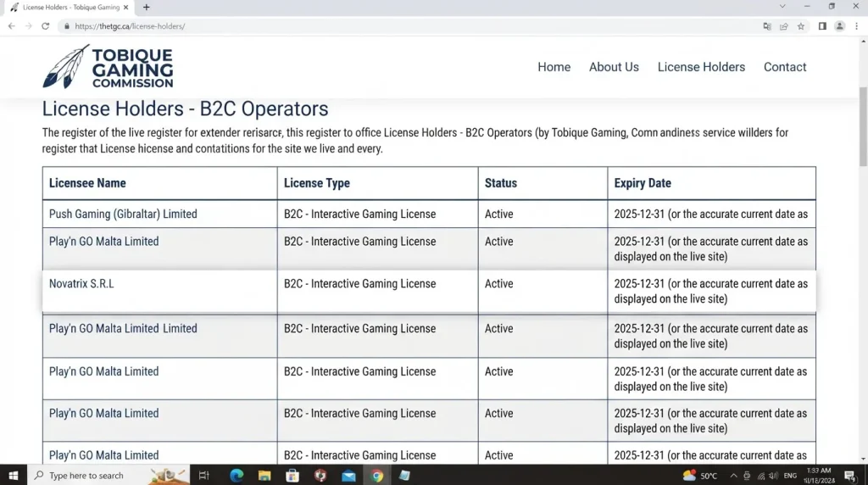Image resolution: width=868 pixels, height=485 pixels.
Task: Open the Windows Start menu
Action: (x=14, y=475)
